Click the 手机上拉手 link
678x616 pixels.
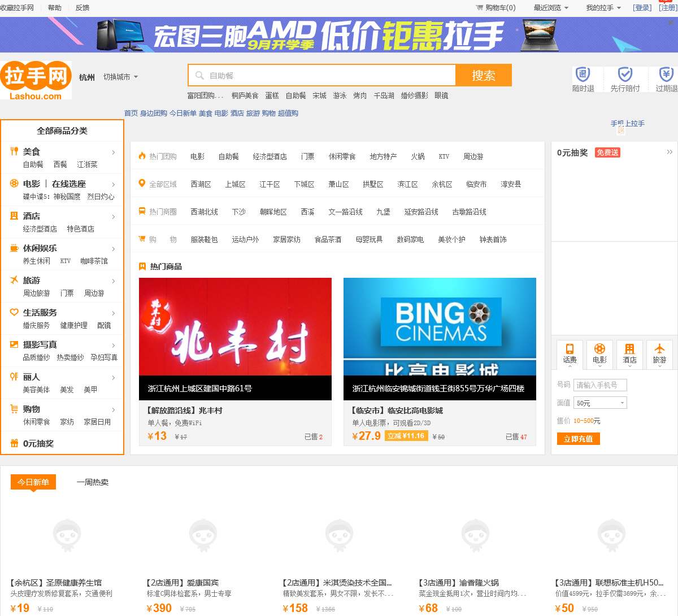click(x=628, y=123)
